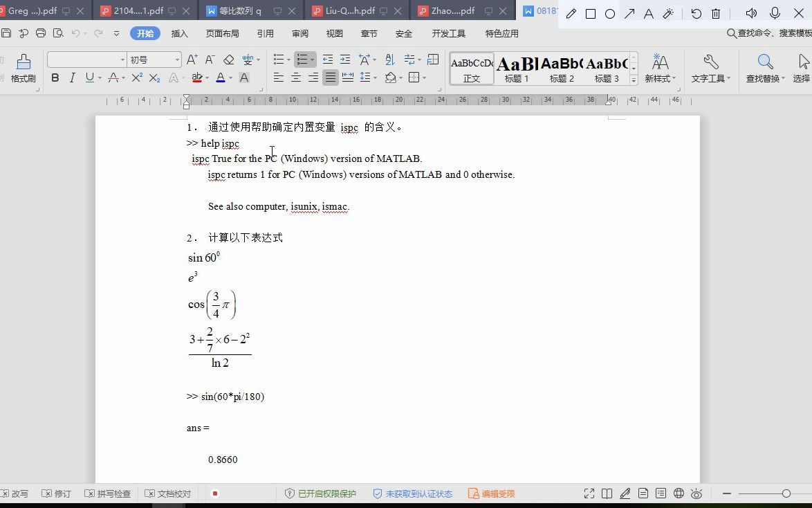
Task: Open the line spacing dropdown
Action: (x=373, y=78)
